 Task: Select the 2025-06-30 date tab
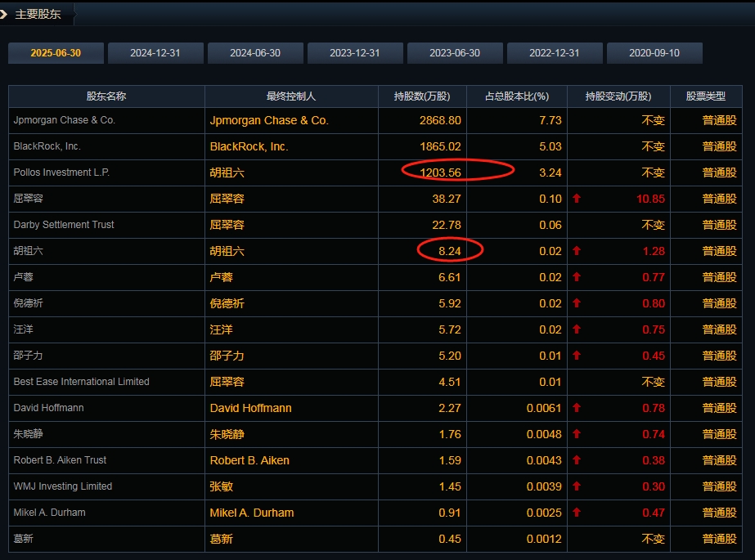(56, 53)
